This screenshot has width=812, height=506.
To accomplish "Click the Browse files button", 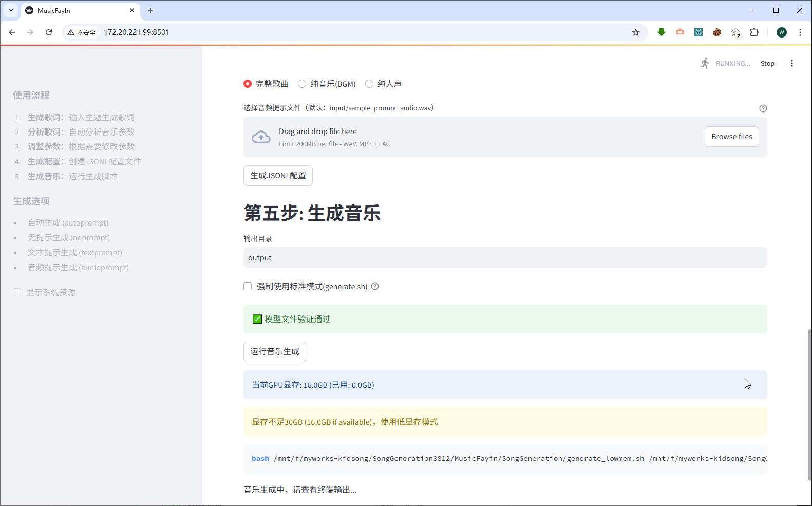I will point(732,137).
